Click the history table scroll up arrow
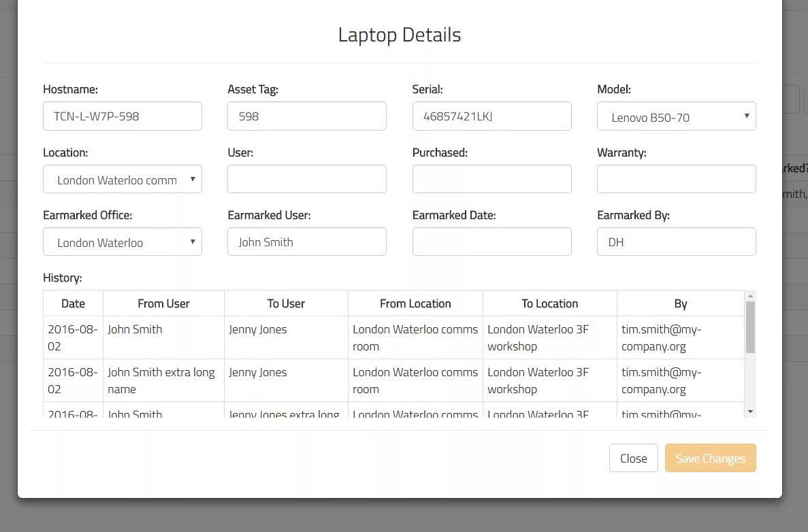Image resolution: width=808 pixels, height=532 pixels. point(750,296)
